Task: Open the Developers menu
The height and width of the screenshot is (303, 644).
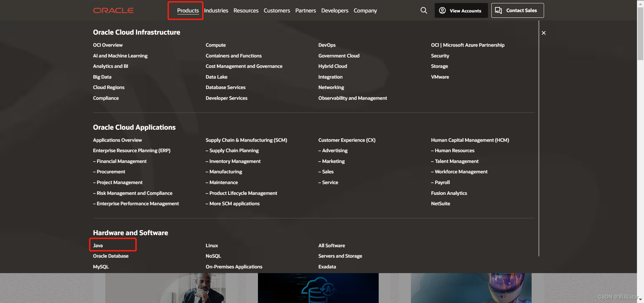Action: (335, 10)
